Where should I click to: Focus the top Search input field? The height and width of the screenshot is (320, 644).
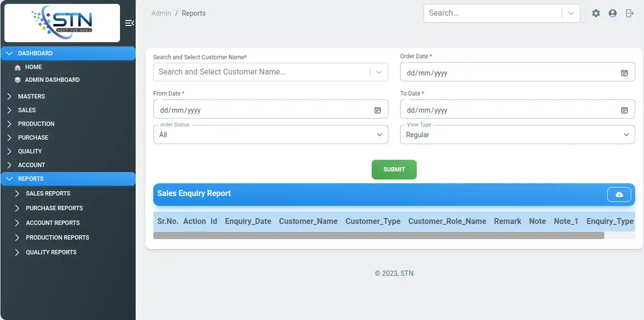click(x=492, y=13)
